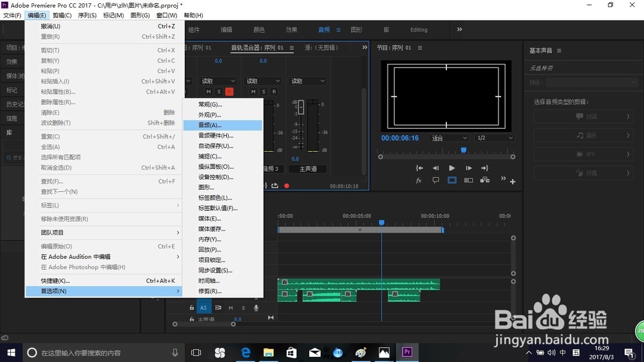The width and height of the screenshot is (644, 362).
Task: Click the Dialogue audio type button
Action: click(x=583, y=117)
